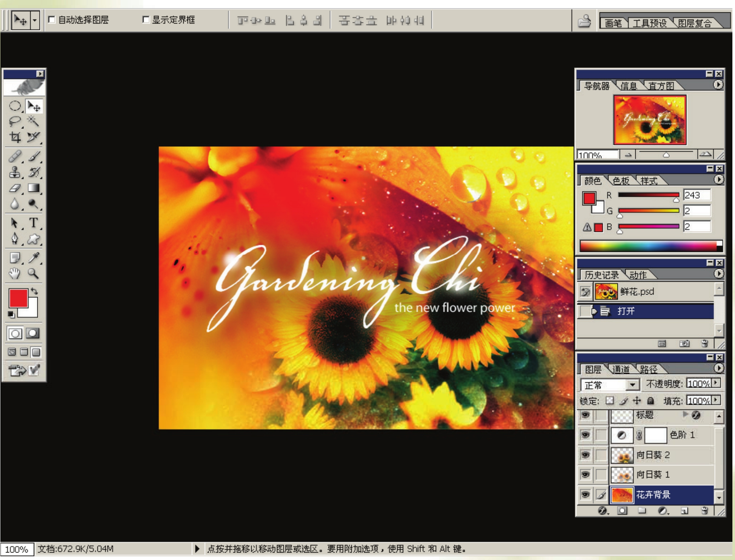Check the 显示定界框 option
Screen dimensions: 735x560
(x=146, y=19)
